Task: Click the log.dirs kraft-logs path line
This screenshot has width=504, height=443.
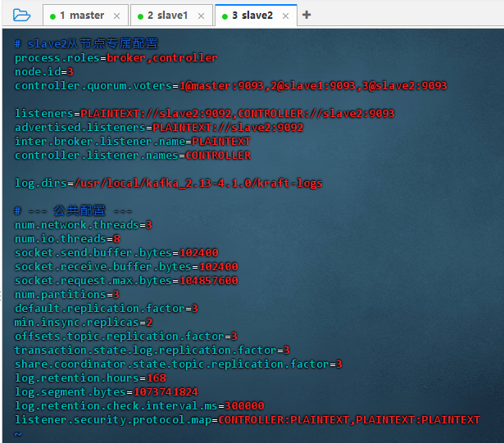Action: pyautogui.click(x=169, y=183)
